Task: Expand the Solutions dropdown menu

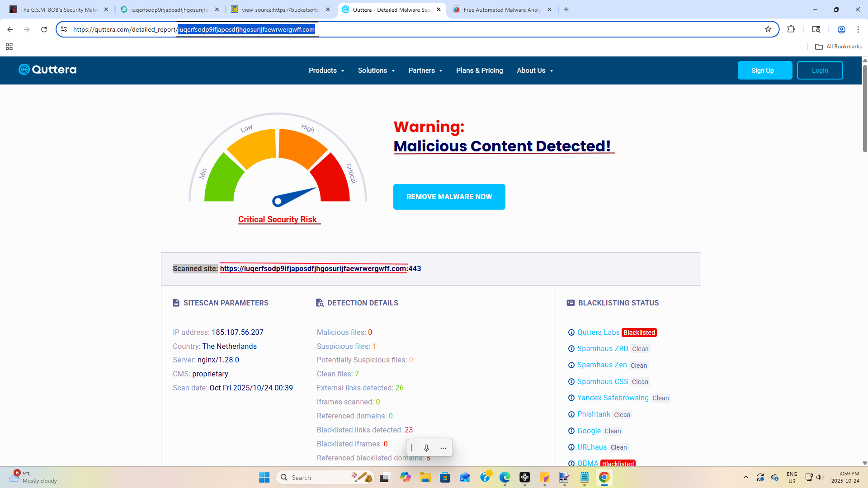Action: (x=376, y=70)
